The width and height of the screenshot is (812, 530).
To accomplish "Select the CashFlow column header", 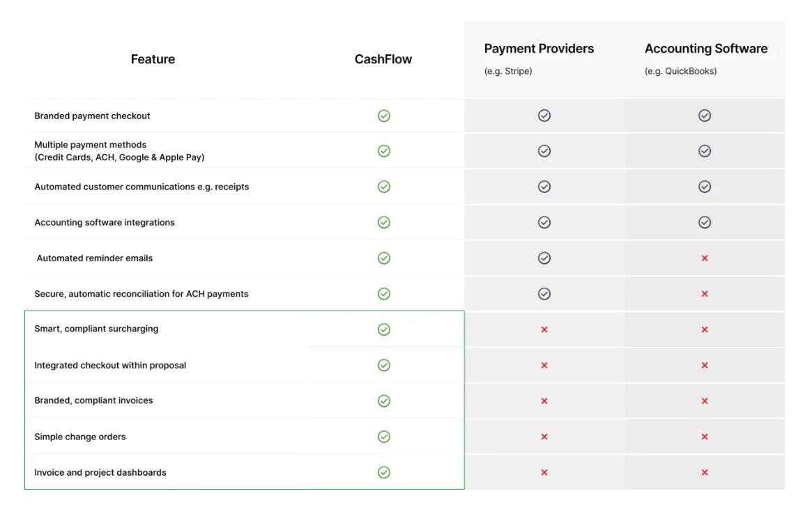I will (383, 59).
